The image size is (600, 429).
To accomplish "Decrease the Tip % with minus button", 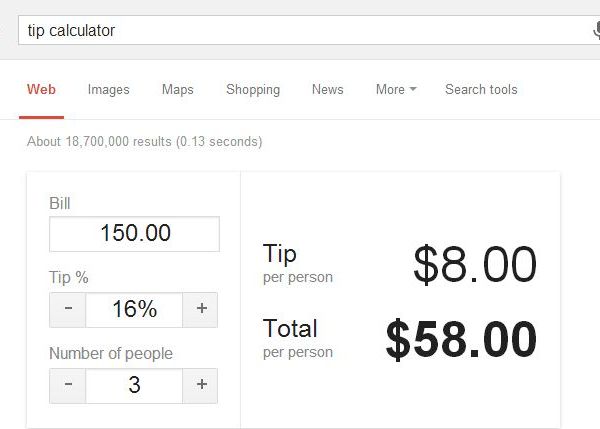I will 68,309.
